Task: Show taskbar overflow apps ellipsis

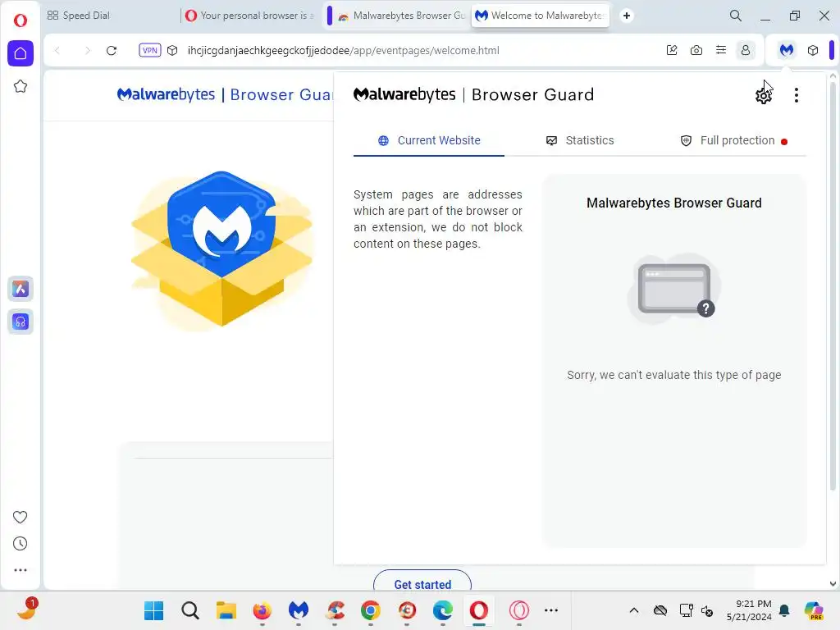Action: (551, 610)
